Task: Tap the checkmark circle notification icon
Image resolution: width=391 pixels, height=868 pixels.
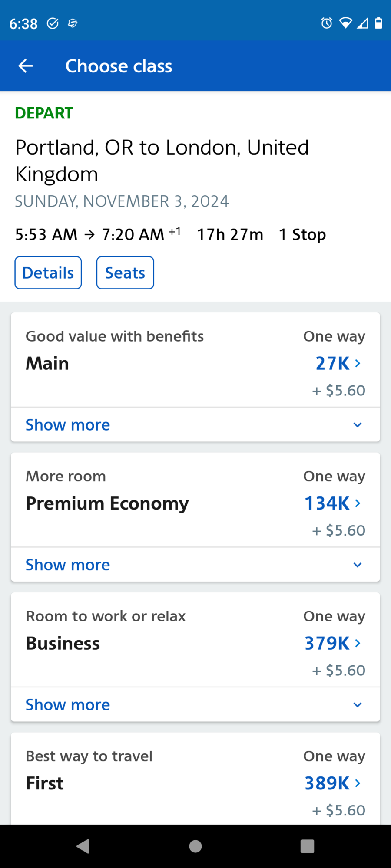Action: [53, 23]
